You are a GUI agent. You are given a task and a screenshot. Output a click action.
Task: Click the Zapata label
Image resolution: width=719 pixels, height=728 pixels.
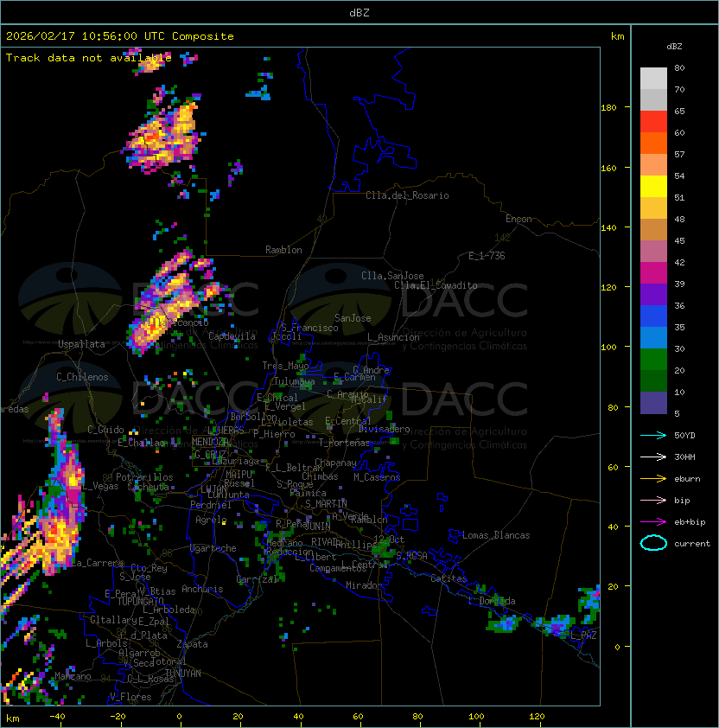(192, 644)
